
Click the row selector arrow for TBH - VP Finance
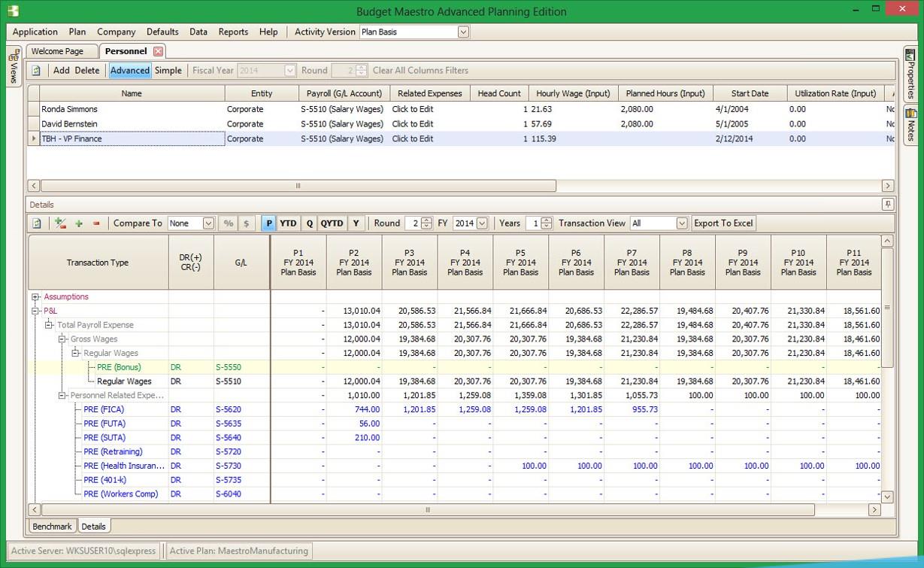pos(34,138)
